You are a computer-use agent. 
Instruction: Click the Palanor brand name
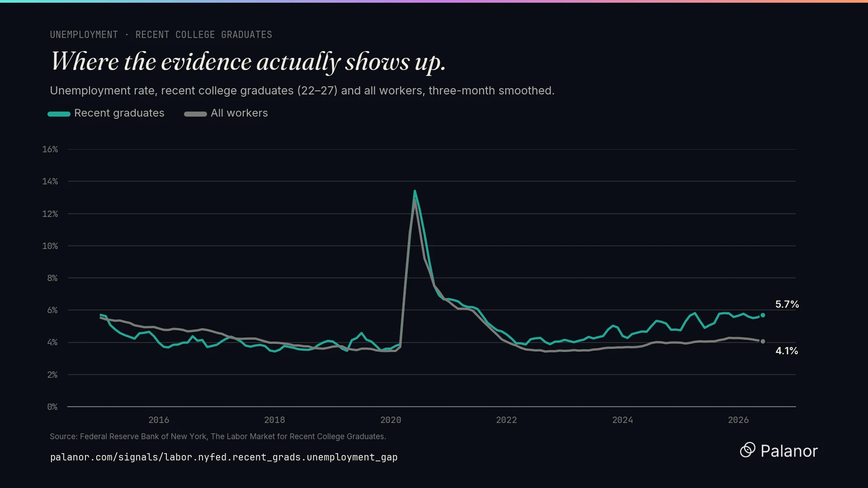(x=789, y=451)
